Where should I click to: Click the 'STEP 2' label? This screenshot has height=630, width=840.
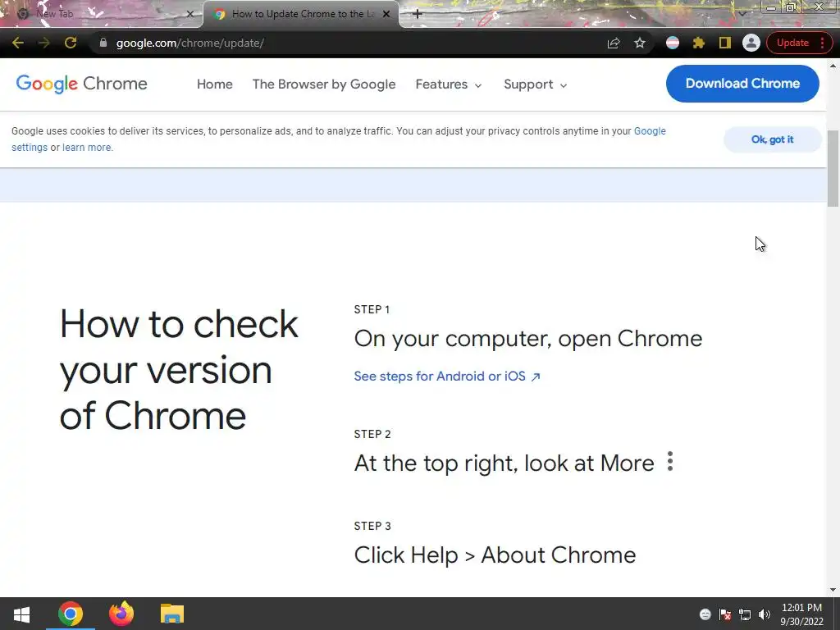point(372,434)
